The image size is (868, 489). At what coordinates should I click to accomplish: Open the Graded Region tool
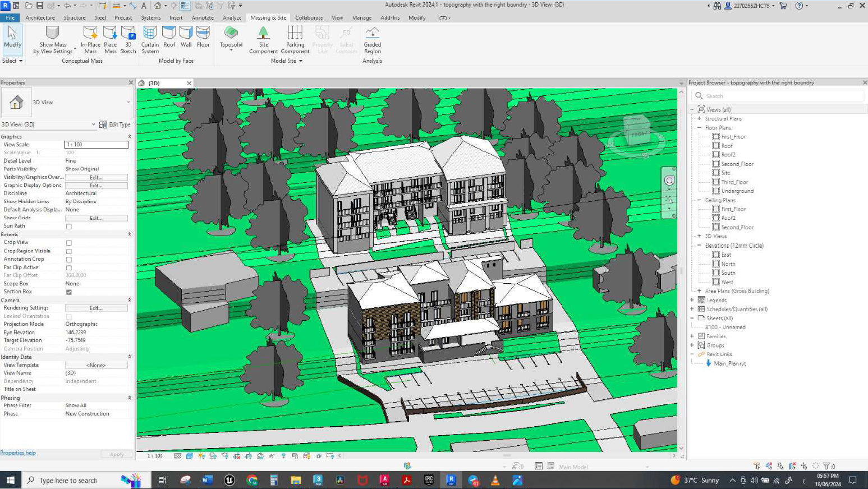373,40
